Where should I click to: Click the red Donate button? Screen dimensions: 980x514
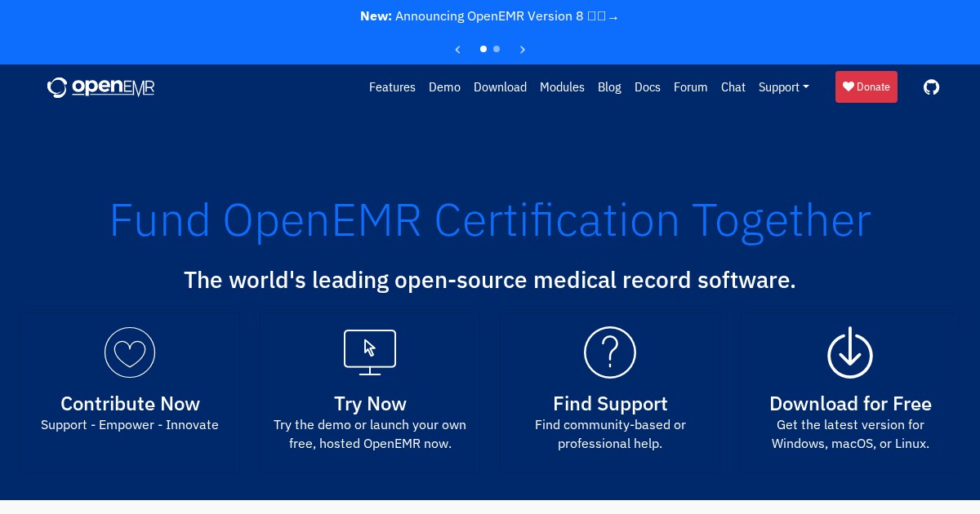click(x=866, y=87)
